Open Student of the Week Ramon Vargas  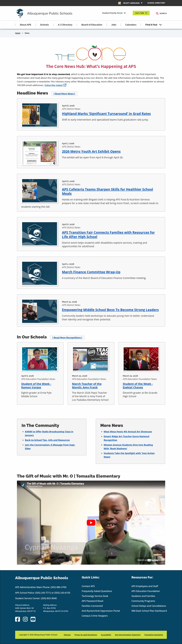(36, 385)
